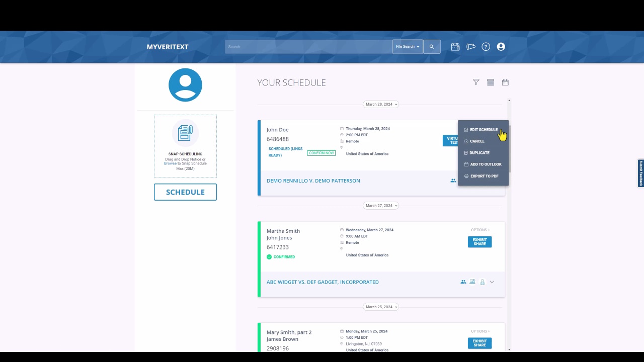
Task: Click exhibits icon on ABC Widget row
Action: (x=472, y=282)
